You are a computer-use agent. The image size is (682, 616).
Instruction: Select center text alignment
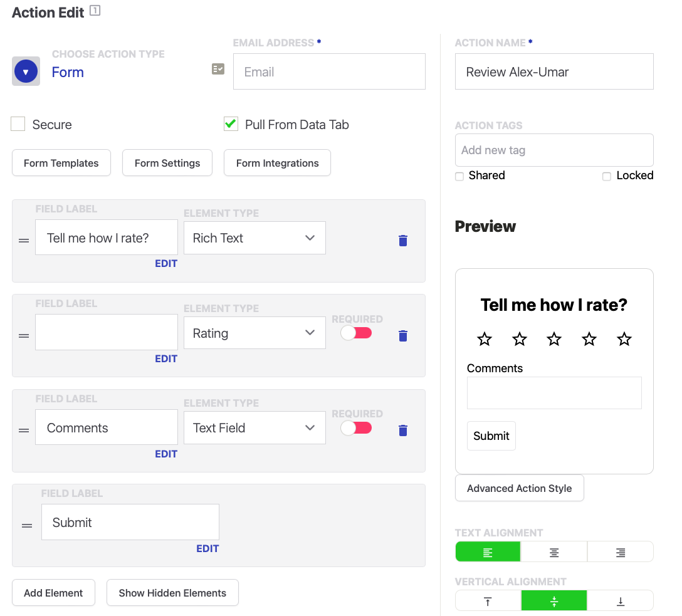[x=554, y=552]
